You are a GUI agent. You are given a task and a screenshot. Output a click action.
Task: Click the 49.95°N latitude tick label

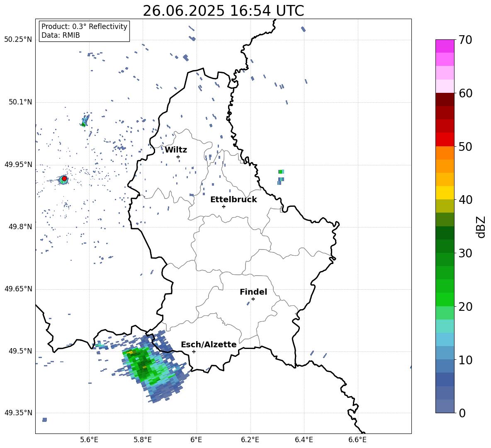[18, 164]
